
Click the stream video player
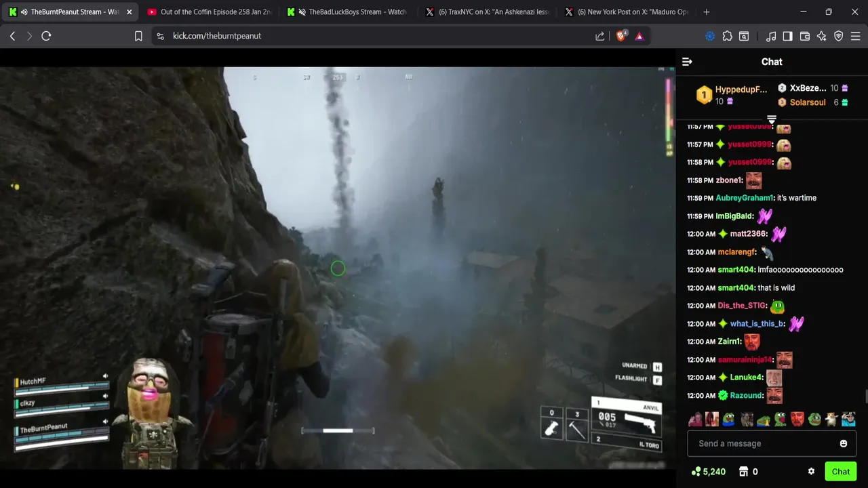coord(338,268)
